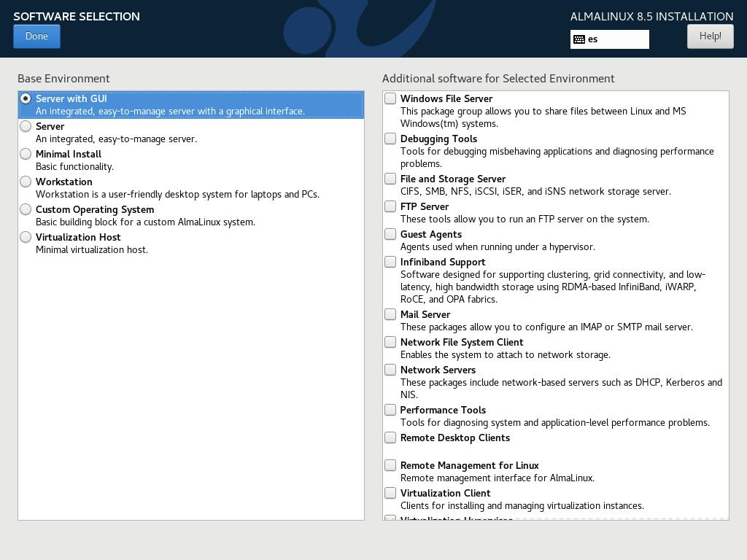Click the 'Performance Tools' label
Screen dimensions: 747x560
pos(443,410)
